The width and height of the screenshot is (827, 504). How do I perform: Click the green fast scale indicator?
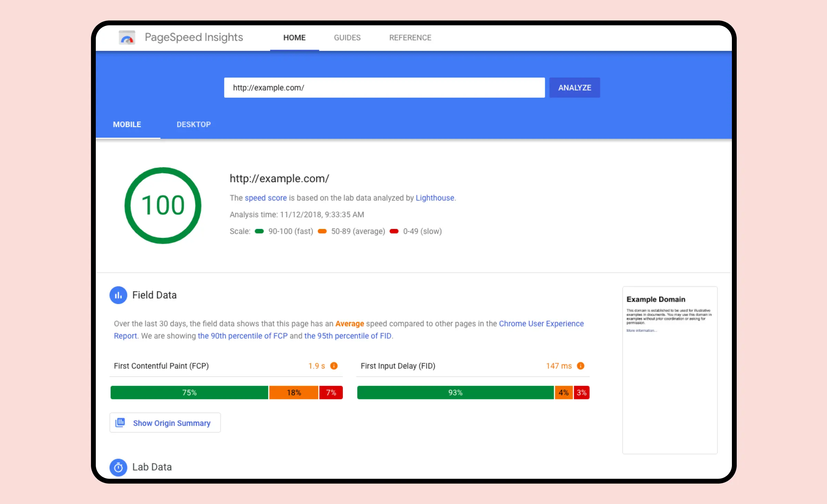coord(259,231)
